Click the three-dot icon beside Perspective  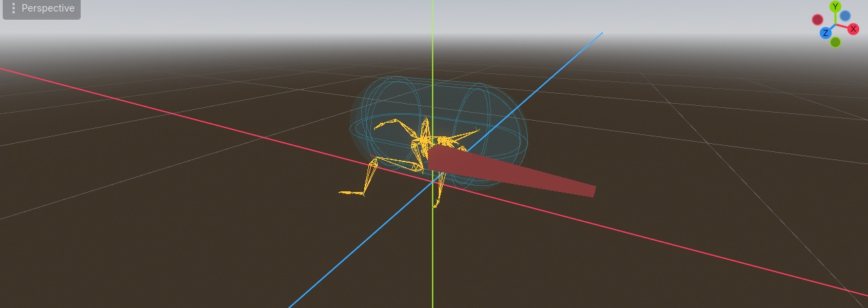click(x=14, y=9)
